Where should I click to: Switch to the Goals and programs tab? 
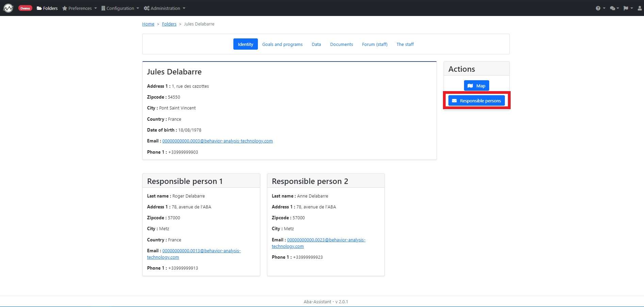282,44
